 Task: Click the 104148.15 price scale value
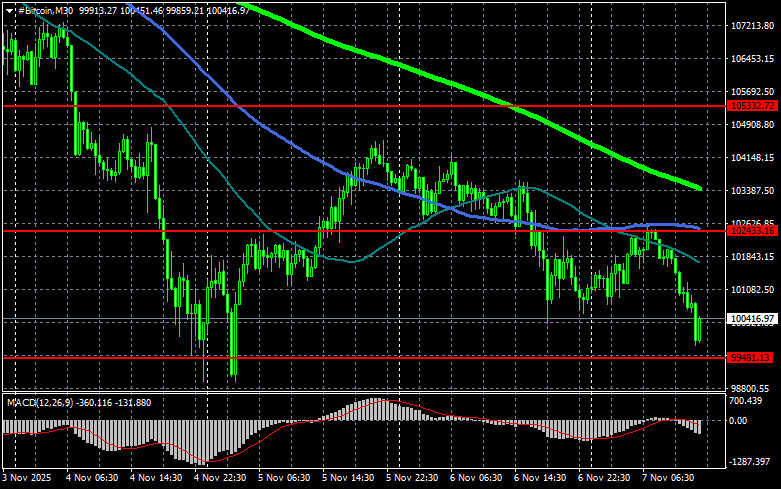(752, 158)
